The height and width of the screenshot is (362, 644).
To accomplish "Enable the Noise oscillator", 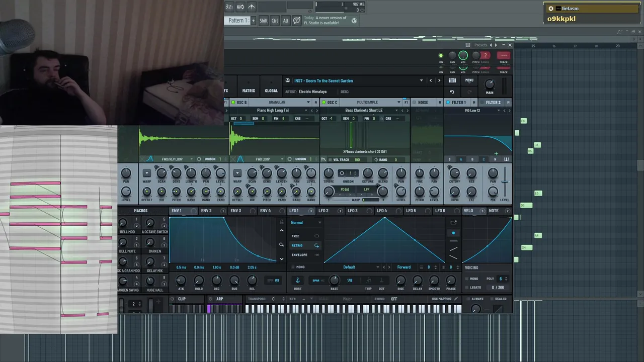I will click(x=414, y=103).
